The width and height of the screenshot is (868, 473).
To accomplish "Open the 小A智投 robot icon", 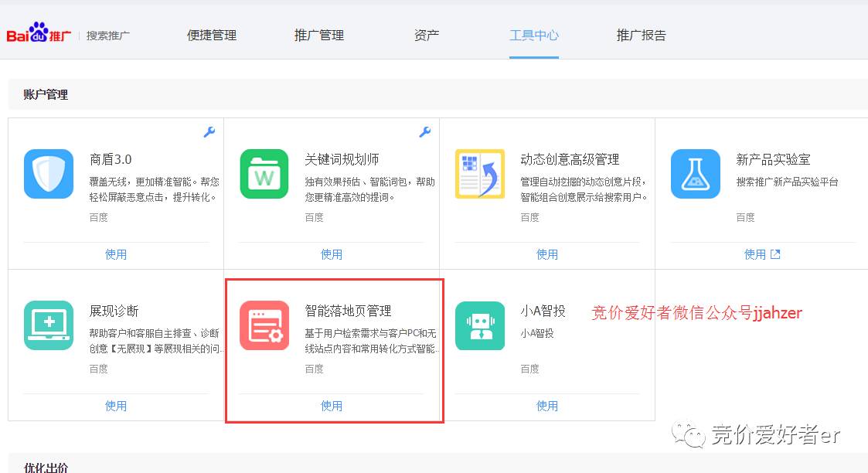I will point(480,325).
